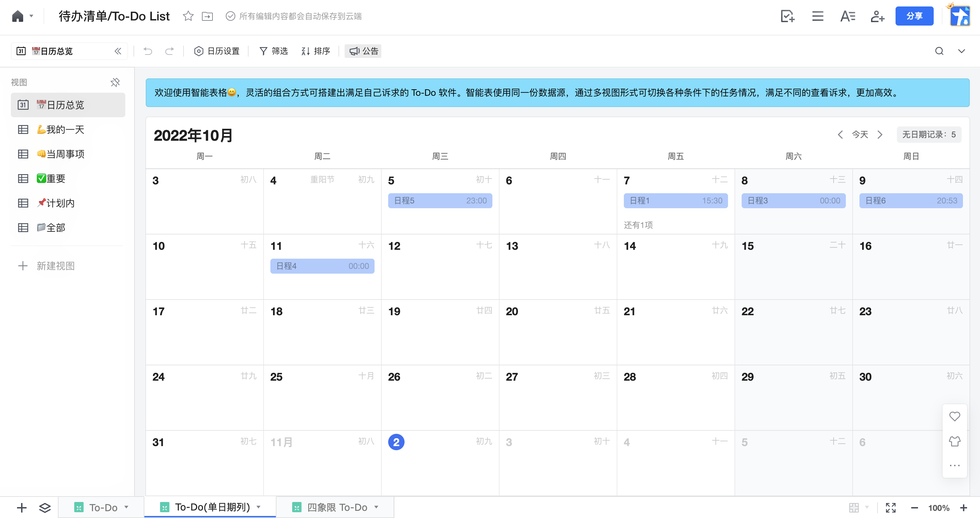980x518 pixels.
Task: Expand the toolbar chevron at far right
Action: coord(961,51)
